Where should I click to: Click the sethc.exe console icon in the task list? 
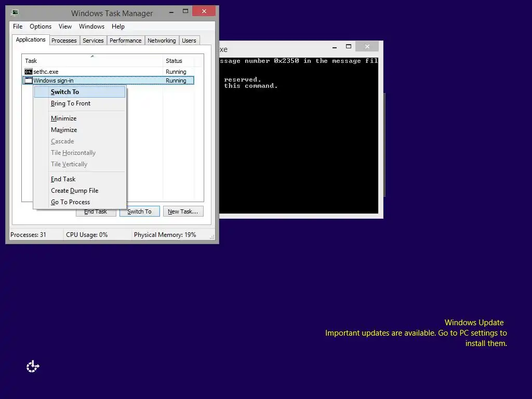(29, 72)
